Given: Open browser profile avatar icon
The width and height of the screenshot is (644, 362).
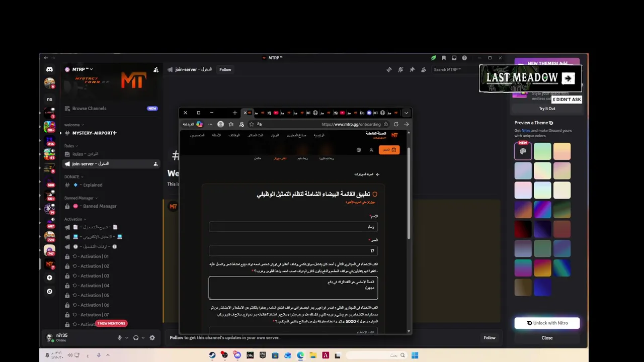Looking at the screenshot, I should [220, 124].
